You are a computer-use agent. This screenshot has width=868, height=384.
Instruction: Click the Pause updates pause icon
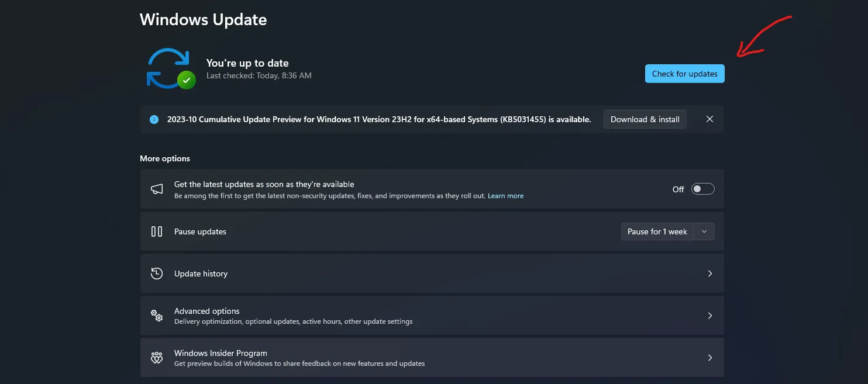tap(157, 231)
